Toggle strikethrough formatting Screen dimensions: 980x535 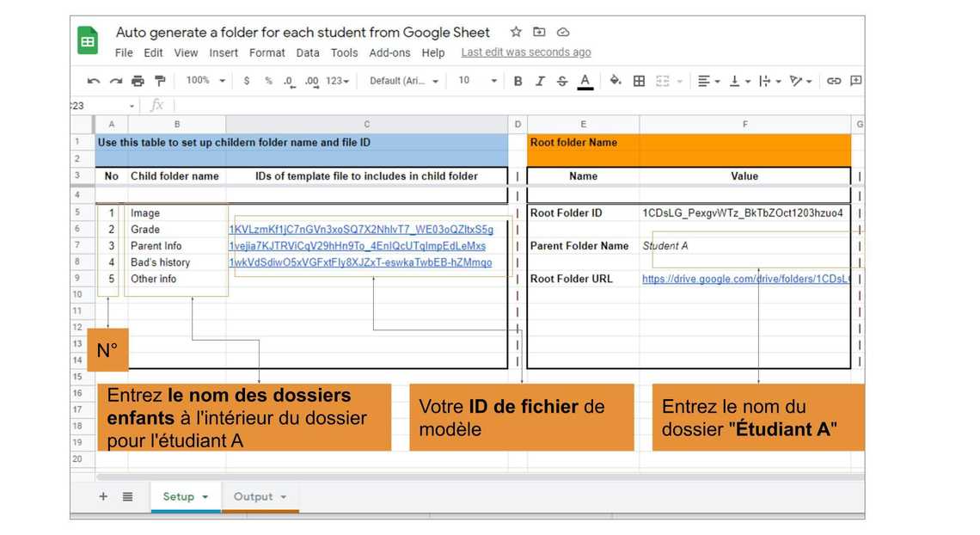click(562, 81)
